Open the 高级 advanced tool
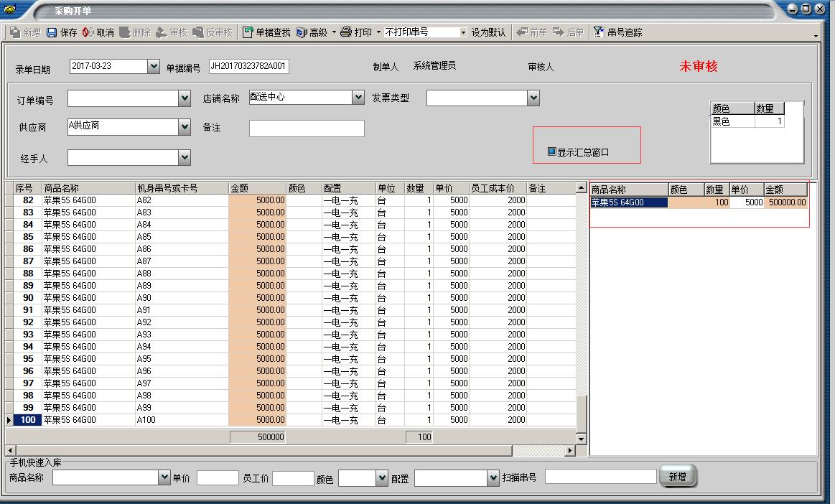The image size is (835, 504). 312,32
